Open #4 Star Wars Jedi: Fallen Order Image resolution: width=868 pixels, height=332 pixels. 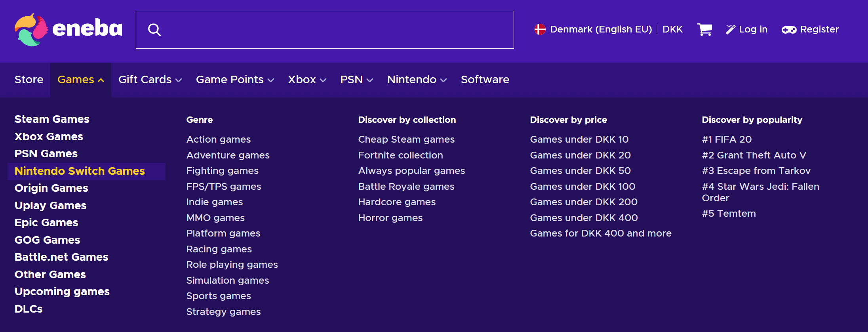pos(761,192)
